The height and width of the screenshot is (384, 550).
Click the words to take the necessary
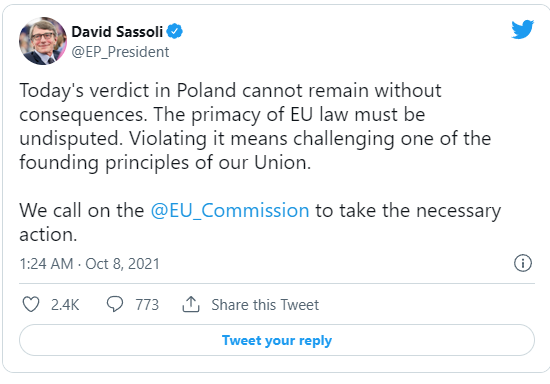[x=408, y=211]
